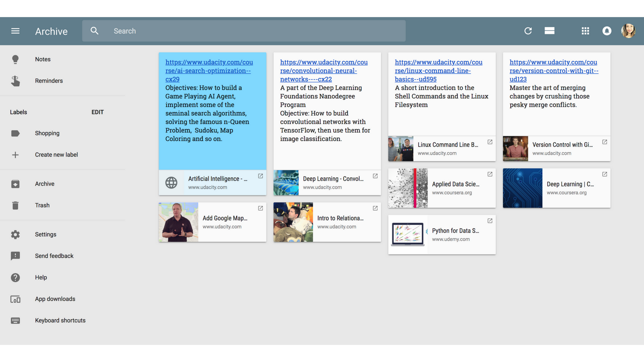Screen dimensions: 644x362
Task: Open Add Google Maps external link icon
Action: click(x=260, y=208)
